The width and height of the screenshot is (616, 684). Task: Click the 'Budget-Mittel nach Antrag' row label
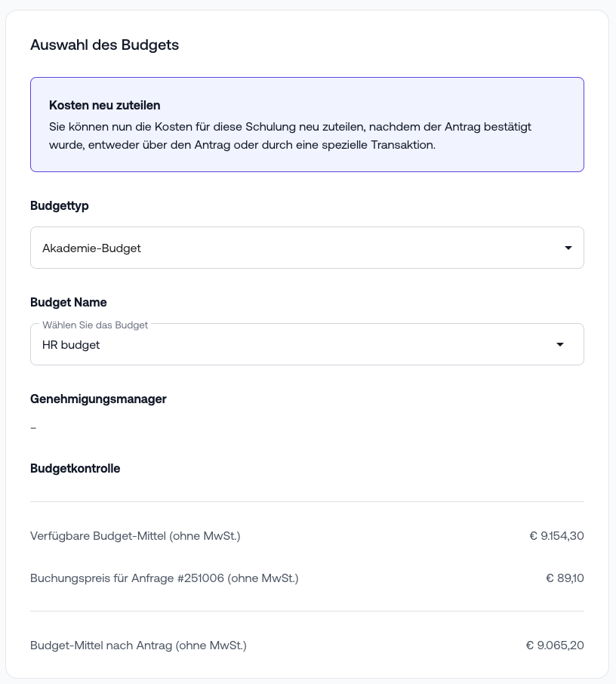pos(138,645)
